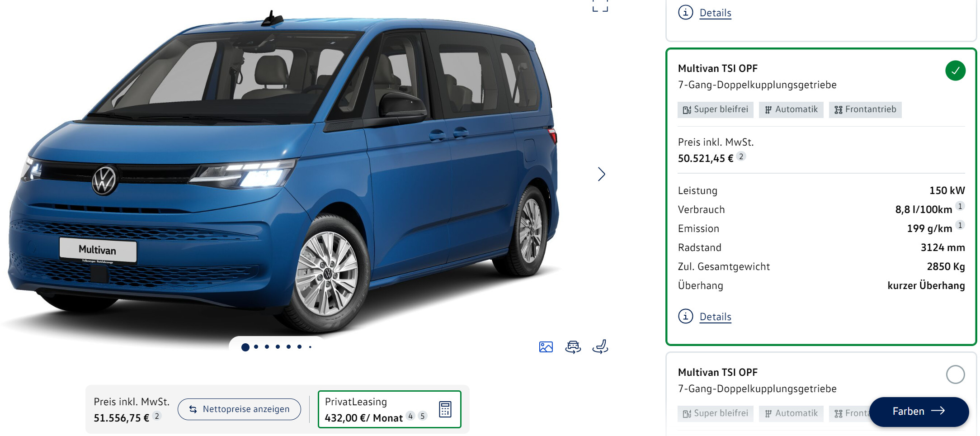Switch to 360 degree car view icon

pyautogui.click(x=573, y=347)
